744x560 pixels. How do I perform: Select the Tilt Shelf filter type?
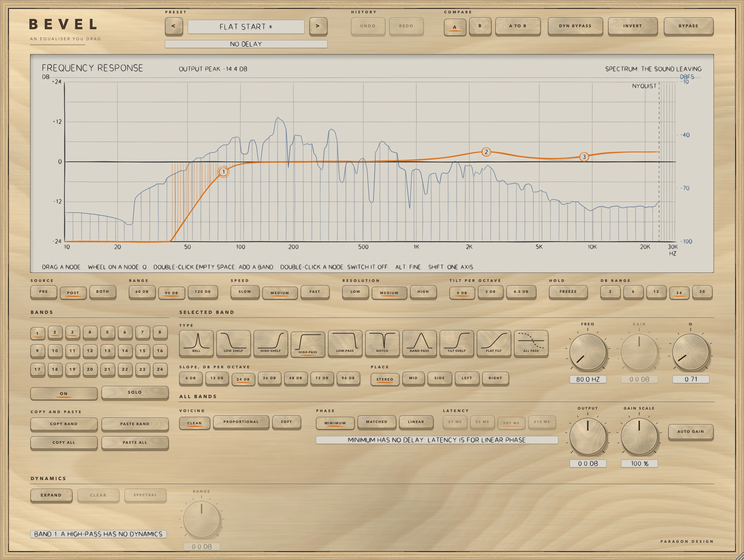pos(457,343)
